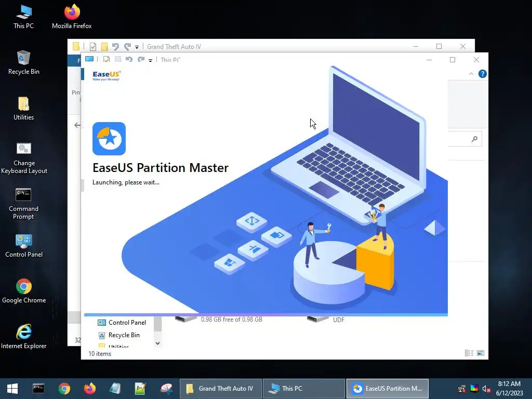Select the Internet Explorer desktop icon
The height and width of the screenshot is (399, 532).
click(24, 337)
